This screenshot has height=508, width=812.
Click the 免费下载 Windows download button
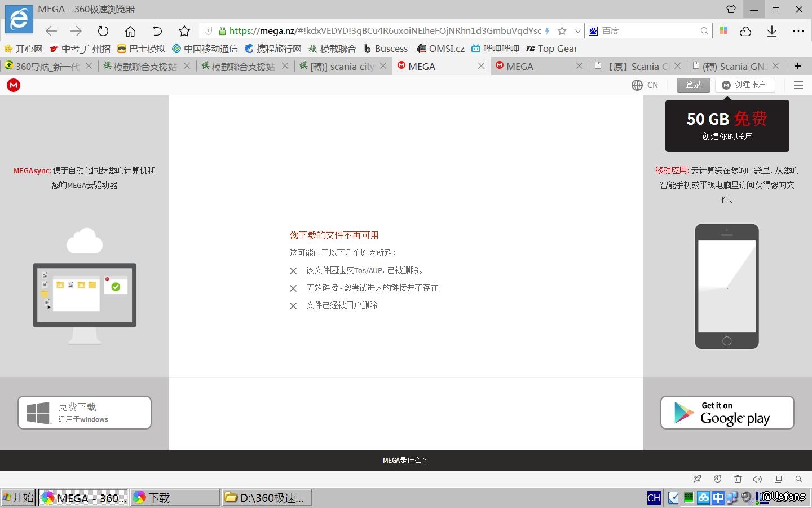[x=85, y=413]
